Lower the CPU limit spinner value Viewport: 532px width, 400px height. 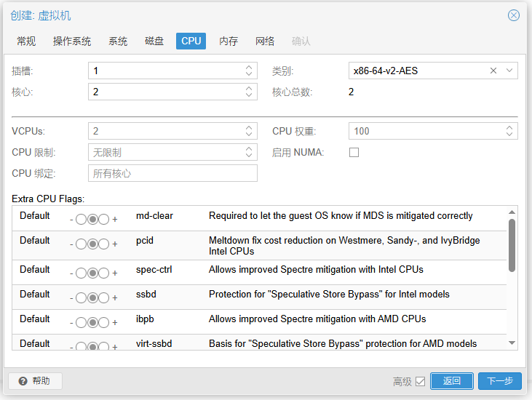pyautogui.click(x=249, y=156)
